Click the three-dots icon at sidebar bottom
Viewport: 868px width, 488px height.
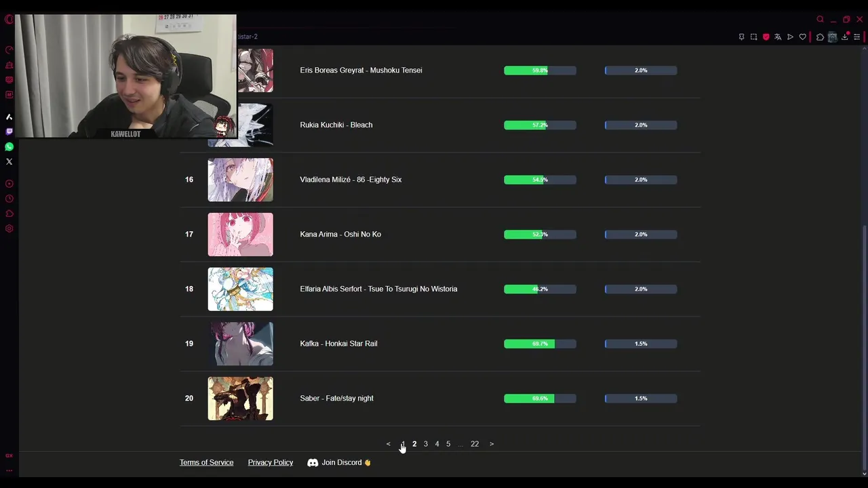click(9, 470)
